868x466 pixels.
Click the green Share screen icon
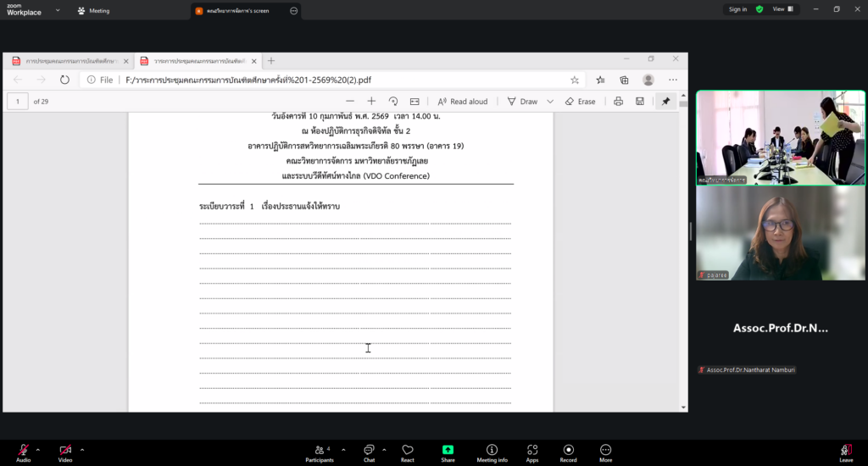point(448,450)
